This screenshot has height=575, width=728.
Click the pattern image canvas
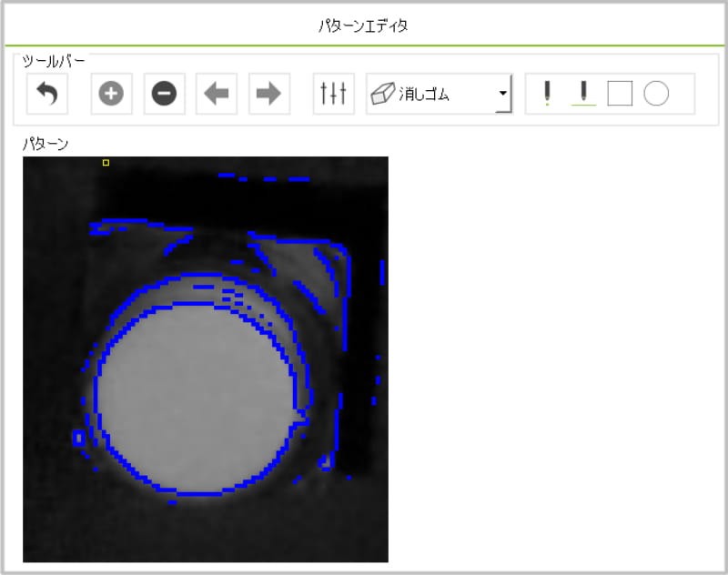(206, 359)
